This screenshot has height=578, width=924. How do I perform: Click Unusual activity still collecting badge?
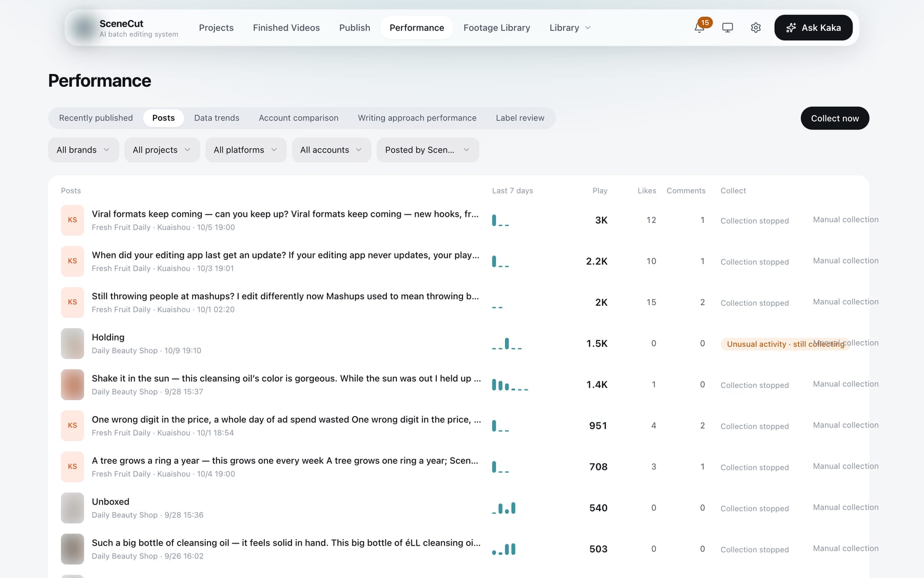coord(785,344)
